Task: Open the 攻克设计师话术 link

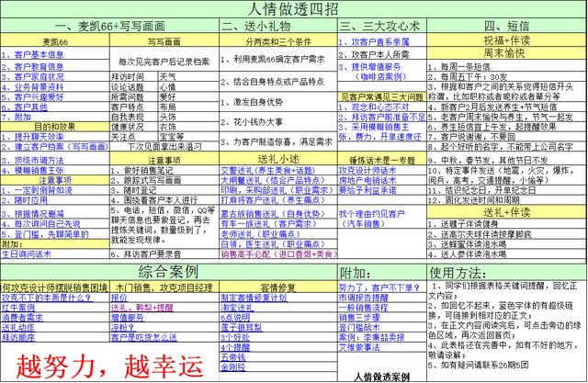Action: (367, 170)
